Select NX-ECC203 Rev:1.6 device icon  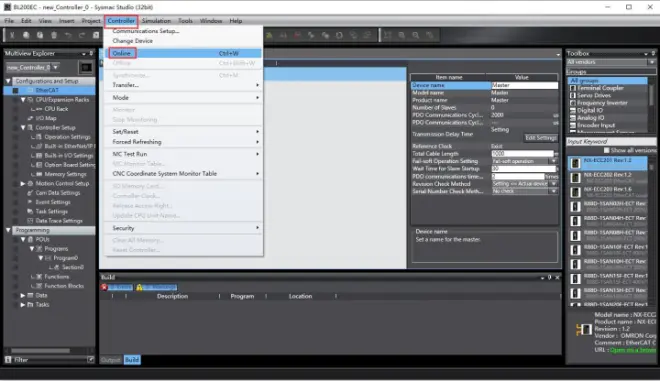coord(575,192)
